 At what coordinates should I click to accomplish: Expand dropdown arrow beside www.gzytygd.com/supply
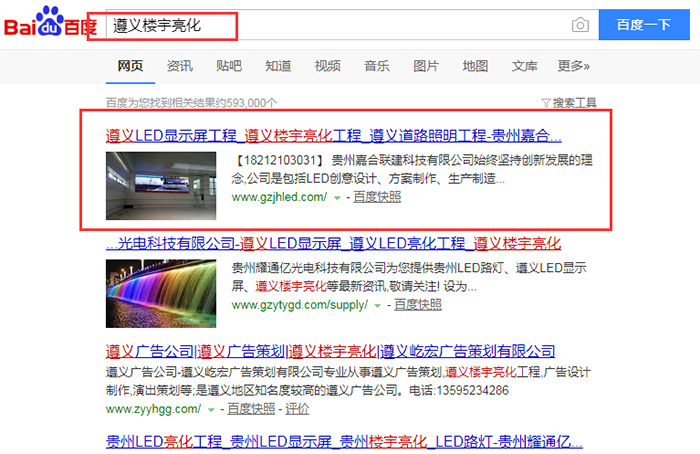379,305
